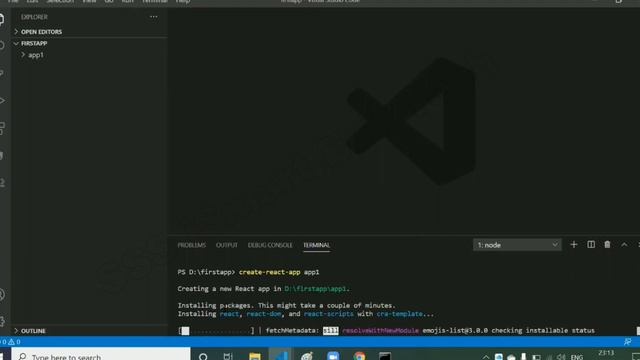Open the Explorer more actions ellipsis
The height and width of the screenshot is (360, 640).
pos(153,17)
